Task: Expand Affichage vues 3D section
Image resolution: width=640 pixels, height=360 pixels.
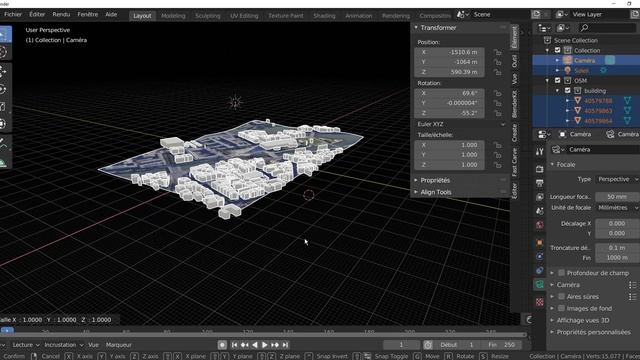Action: 552,320
